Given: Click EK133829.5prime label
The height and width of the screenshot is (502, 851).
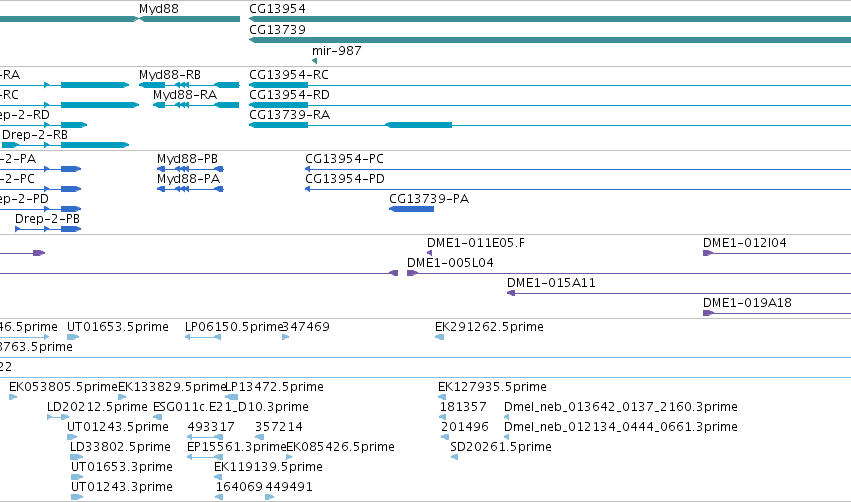Looking at the screenshot, I should [x=172, y=387].
